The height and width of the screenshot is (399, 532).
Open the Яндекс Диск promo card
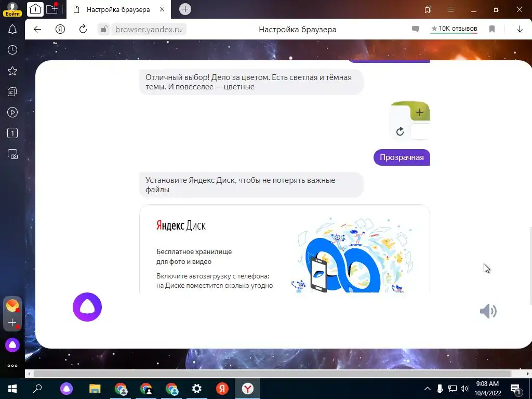click(285, 249)
